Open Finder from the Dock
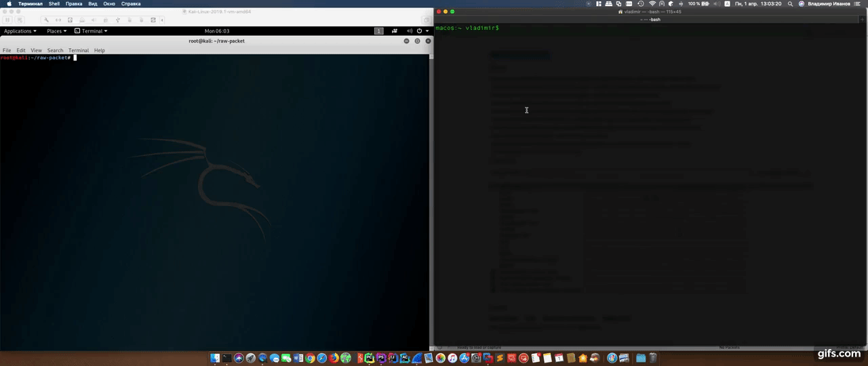The image size is (868, 366). (215, 358)
